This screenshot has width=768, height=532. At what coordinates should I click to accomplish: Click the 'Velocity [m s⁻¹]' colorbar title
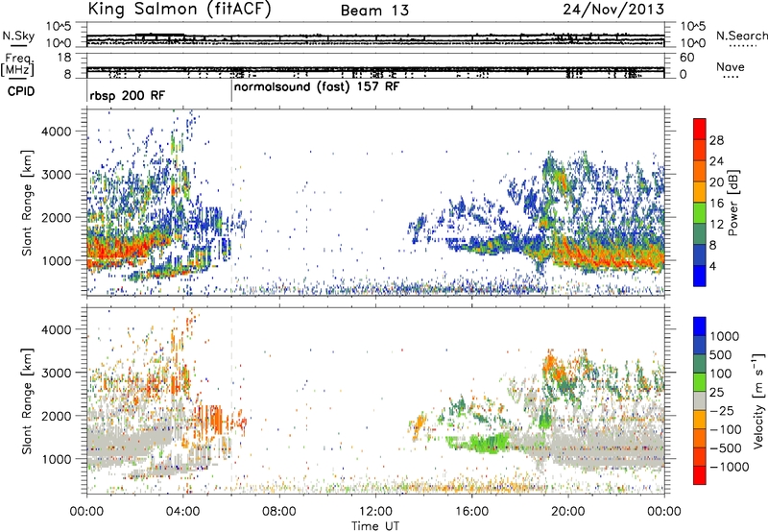pyautogui.click(x=757, y=400)
